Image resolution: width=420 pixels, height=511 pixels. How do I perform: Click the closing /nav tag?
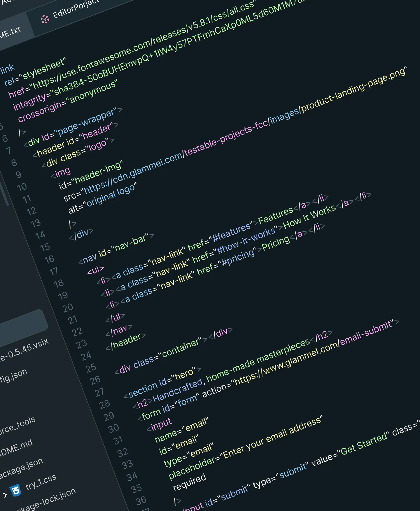point(119,331)
